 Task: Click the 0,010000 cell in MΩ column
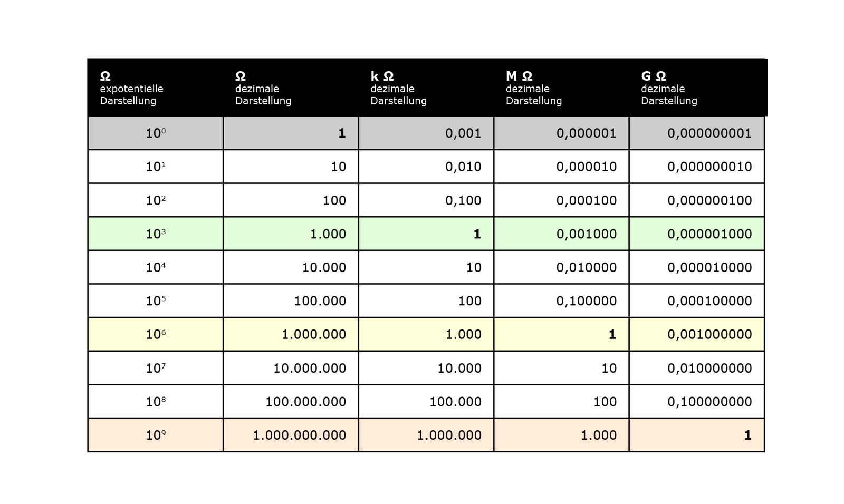pos(586,268)
